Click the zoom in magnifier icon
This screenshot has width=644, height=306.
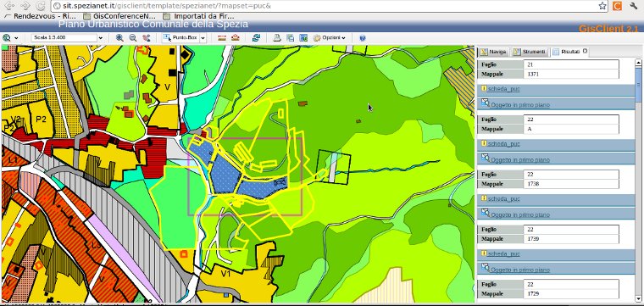119,38
